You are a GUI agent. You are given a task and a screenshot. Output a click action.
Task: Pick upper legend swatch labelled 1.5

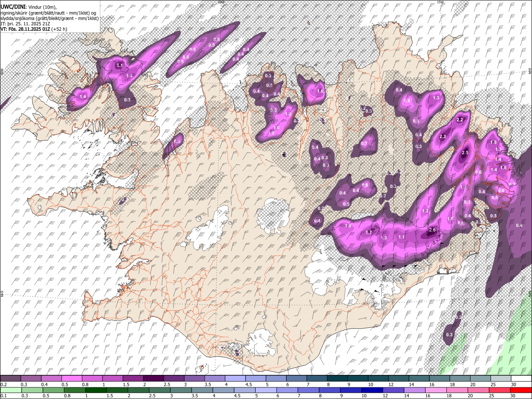[133, 379]
